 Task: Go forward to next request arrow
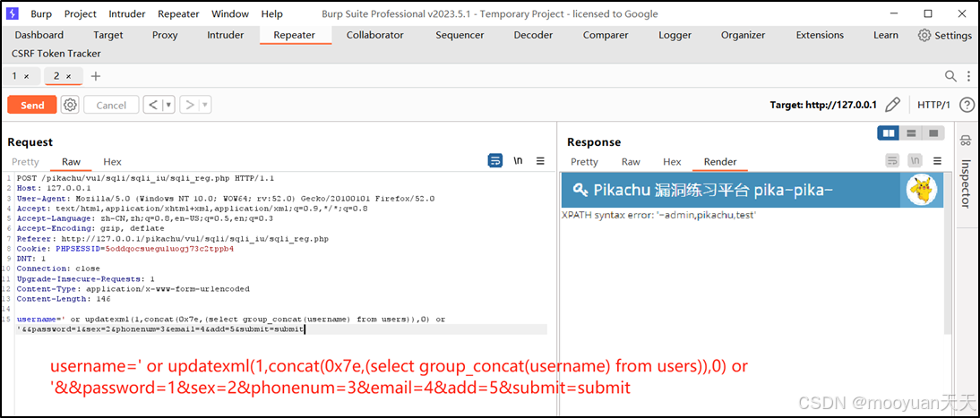point(189,105)
